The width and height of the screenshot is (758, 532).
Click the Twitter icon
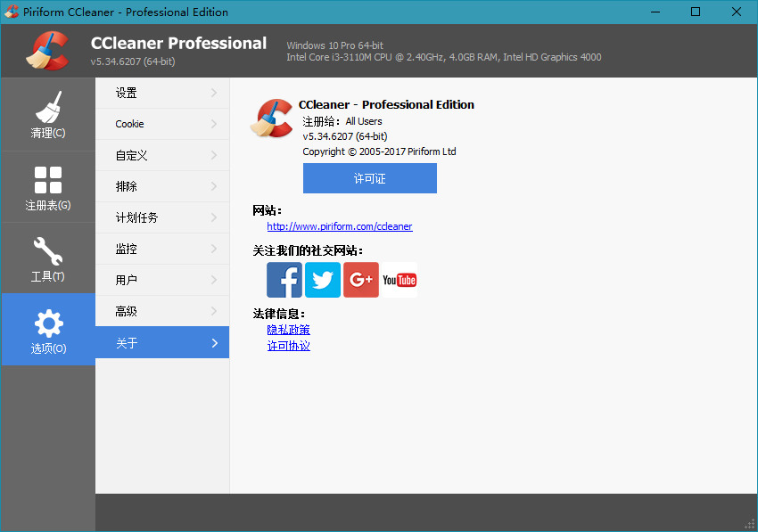[323, 280]
